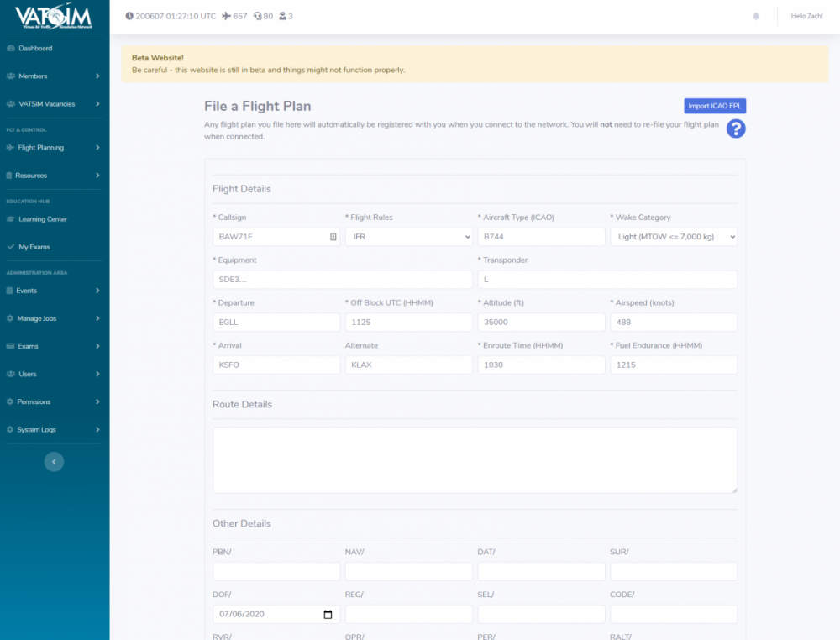
Task: Click the Hello Zach! user menu
Action: point(806,16)
